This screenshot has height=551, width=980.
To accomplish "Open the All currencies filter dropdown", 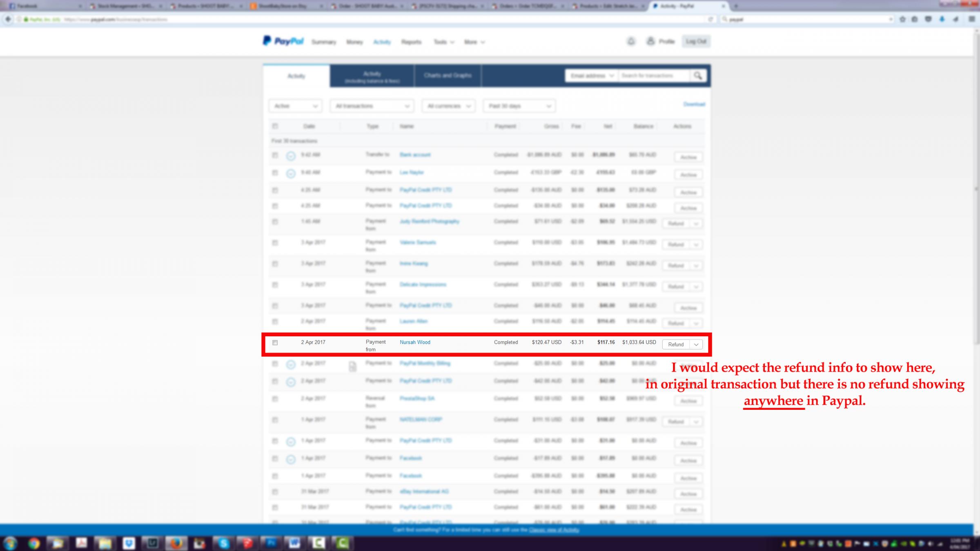I will pos(448,106).
